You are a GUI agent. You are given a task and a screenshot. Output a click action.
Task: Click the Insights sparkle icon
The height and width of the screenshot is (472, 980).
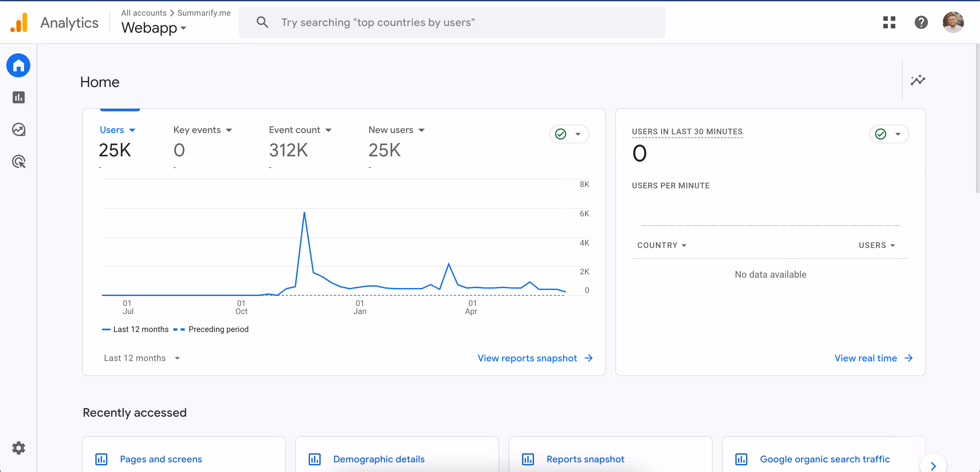tap(917, 80)
